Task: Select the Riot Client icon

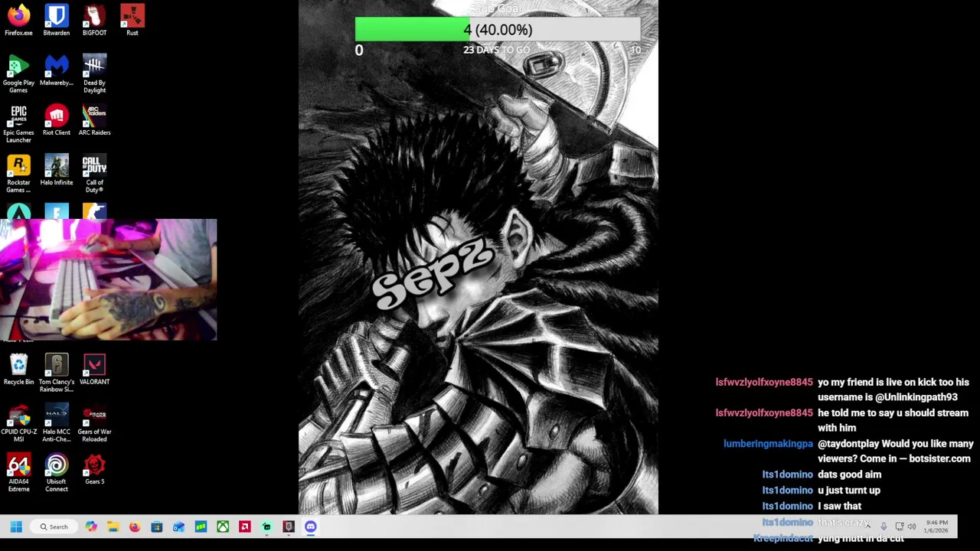Action: [56, 120]
